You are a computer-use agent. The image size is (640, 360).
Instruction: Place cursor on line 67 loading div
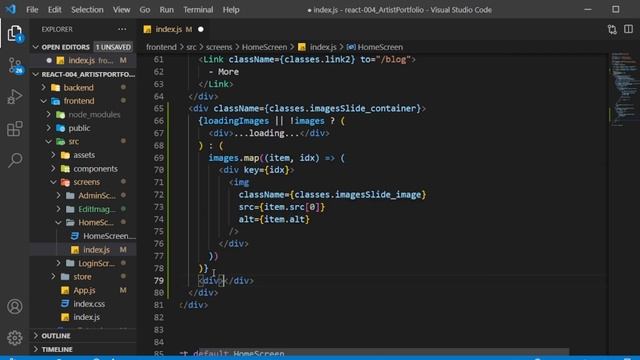pos(269,133)
